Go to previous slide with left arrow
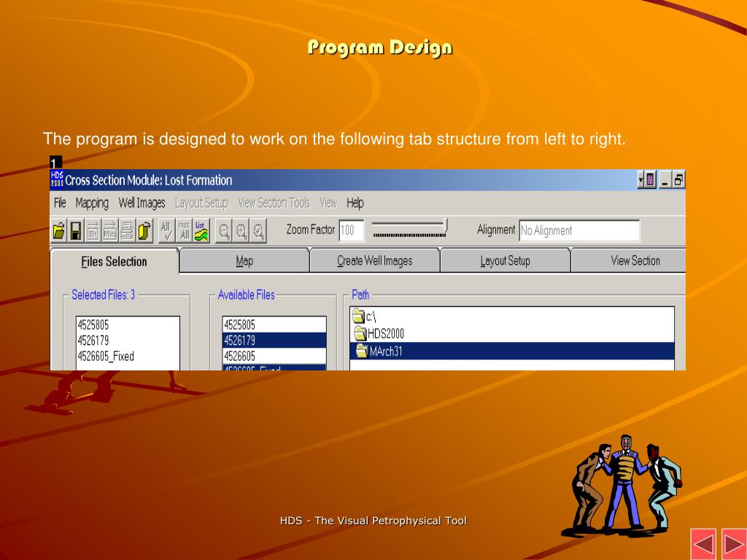The image size is (747, 560). (x=703, y=544)
